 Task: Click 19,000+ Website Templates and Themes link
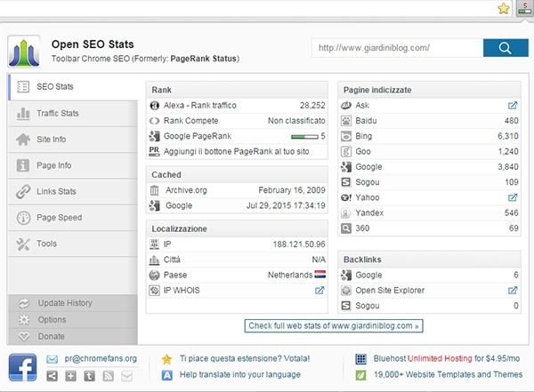449,374
